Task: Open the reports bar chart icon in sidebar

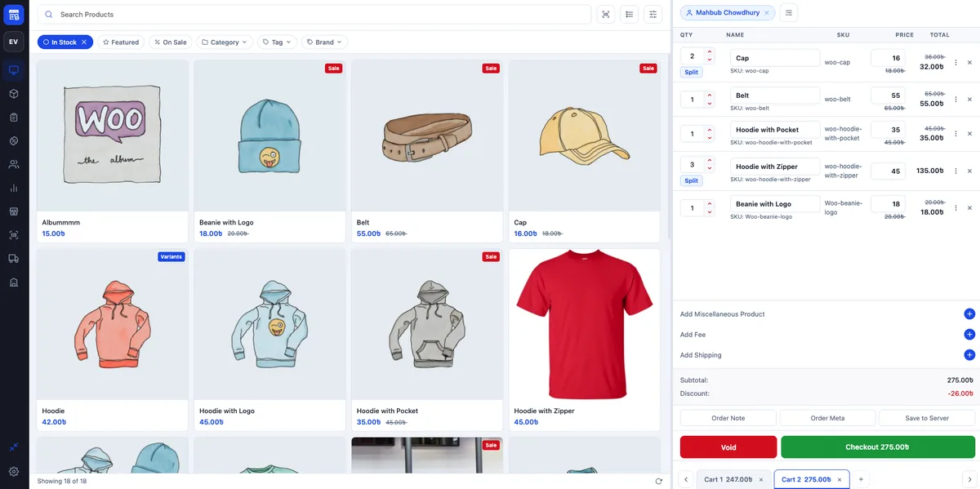Action: (x=14, y=188)
